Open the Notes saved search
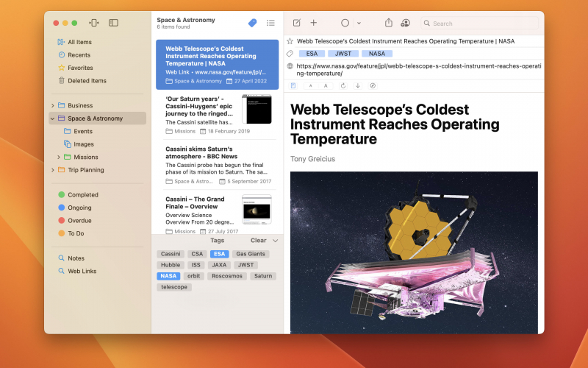 click(76, 258)
